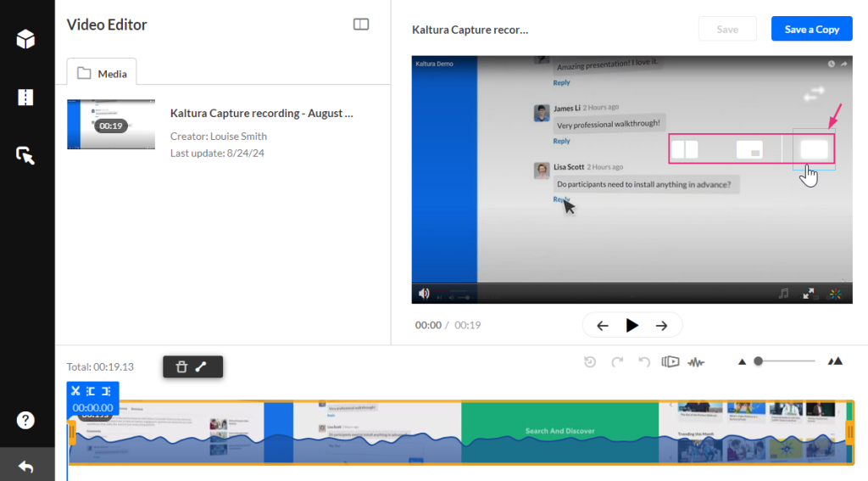Toggle the audio waveform display icon
Screen dimensions: 868x481
pos(696,362)
